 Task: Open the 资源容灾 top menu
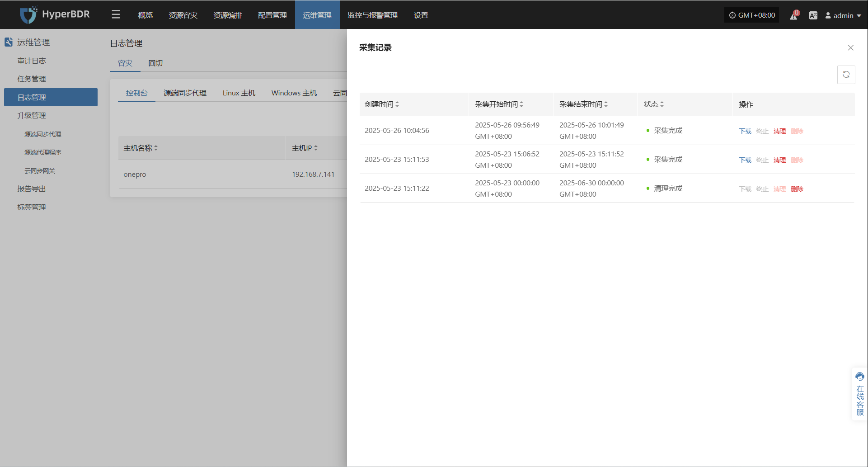[x=183, y=15]
